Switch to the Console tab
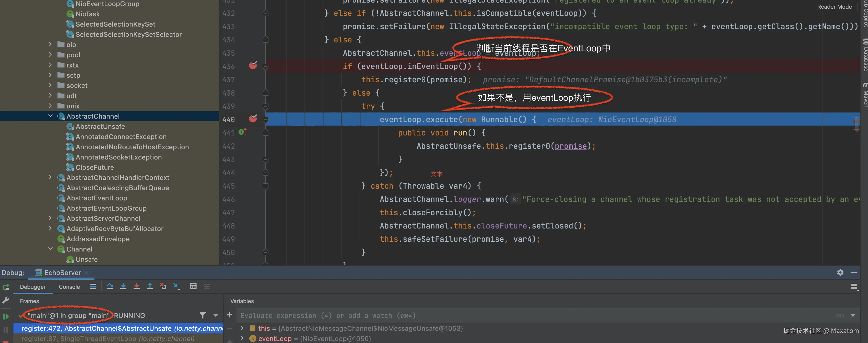Viewport: 868px width, 343px height. [x=69, y=287]
